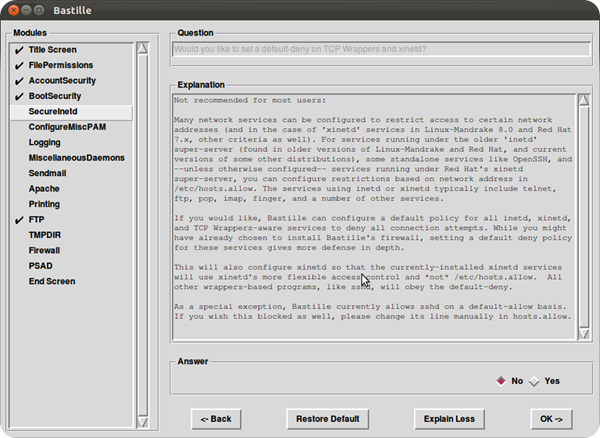Go to the End Screen module
Viewport: 600px width, 438px height.
click(52, 281)
